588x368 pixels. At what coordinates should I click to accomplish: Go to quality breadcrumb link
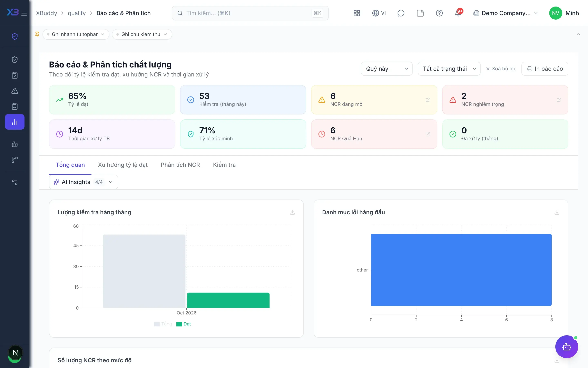click(77, 13)
